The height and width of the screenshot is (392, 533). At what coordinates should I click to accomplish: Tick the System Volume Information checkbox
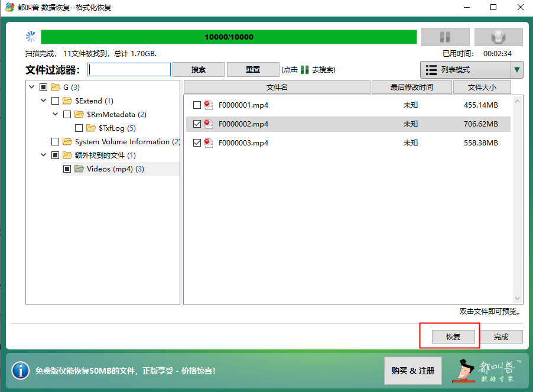click(x=55, y=142)
